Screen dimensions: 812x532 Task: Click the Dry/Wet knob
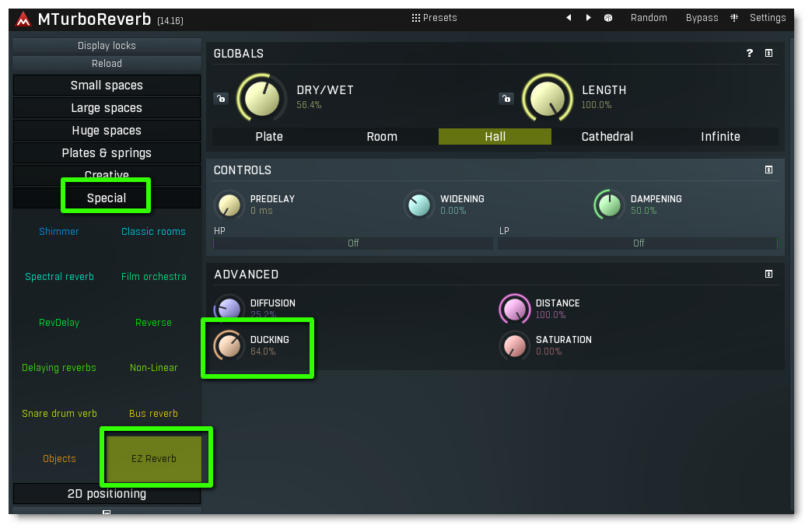tap(261, 99)
